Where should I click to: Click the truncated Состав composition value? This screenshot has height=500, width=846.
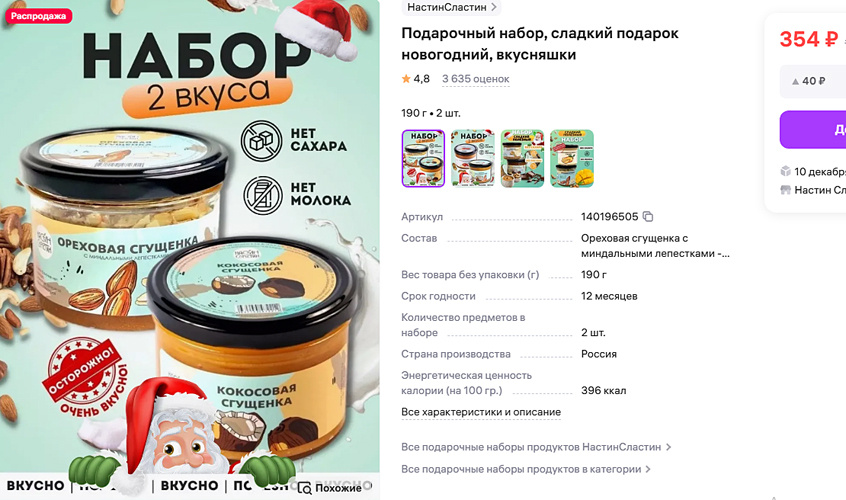point(655,245)
